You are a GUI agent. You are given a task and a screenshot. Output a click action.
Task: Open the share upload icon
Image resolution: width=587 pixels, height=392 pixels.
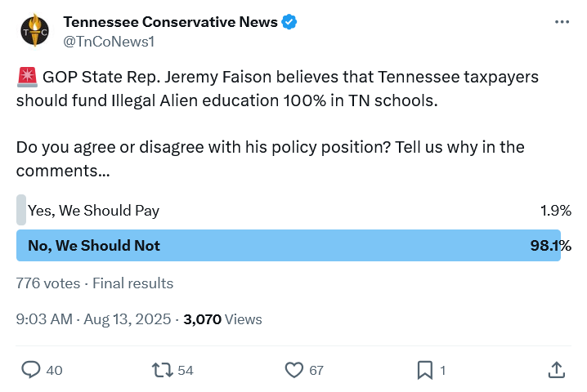pos(556,370)
